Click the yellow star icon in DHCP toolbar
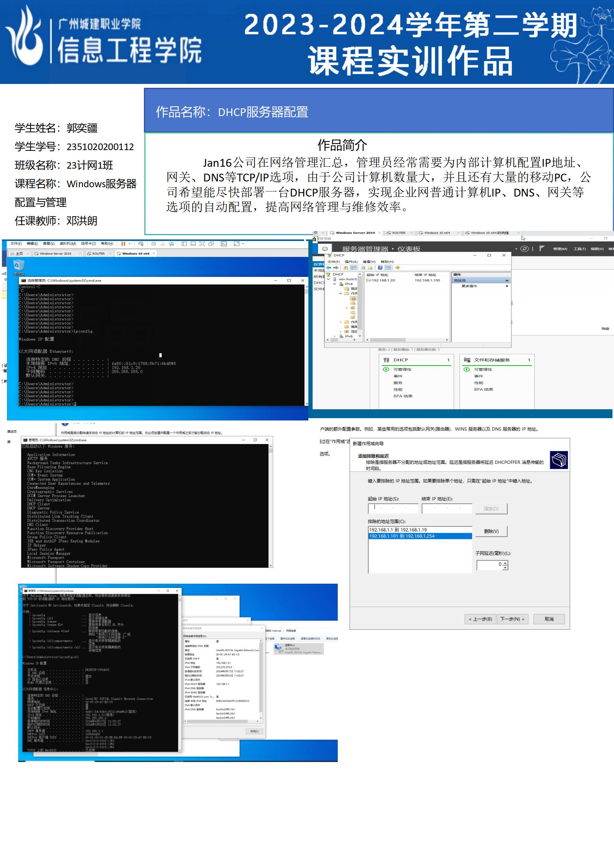Image resolution: width=614 pixels, height=868 pixels. click(397, 268)
